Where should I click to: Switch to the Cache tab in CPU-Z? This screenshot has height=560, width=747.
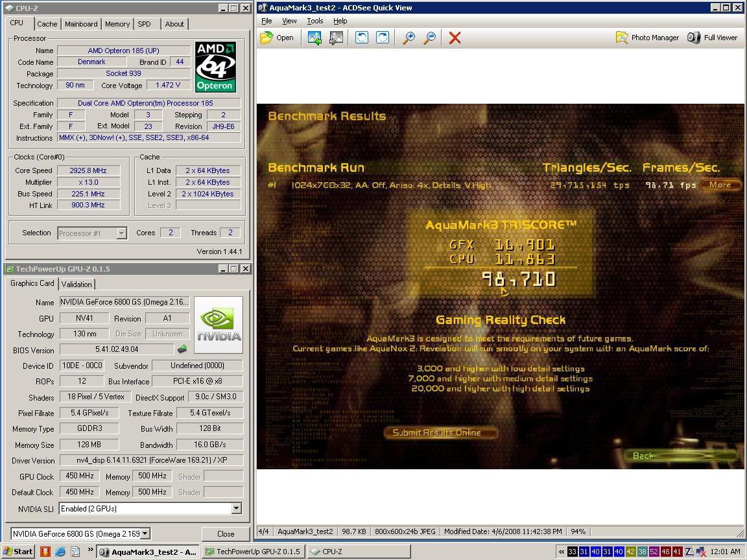(x=47, y=24)
